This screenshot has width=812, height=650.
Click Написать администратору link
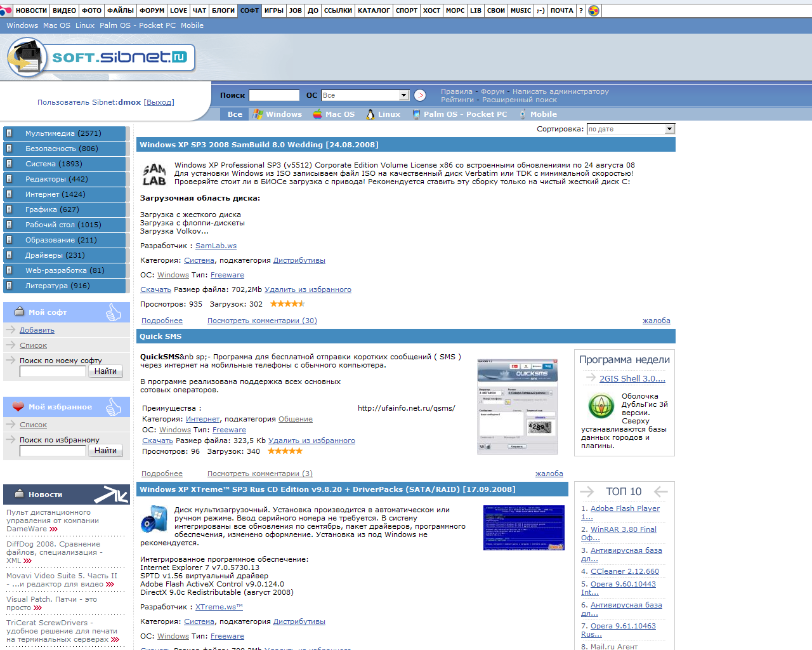pos(561,91)
